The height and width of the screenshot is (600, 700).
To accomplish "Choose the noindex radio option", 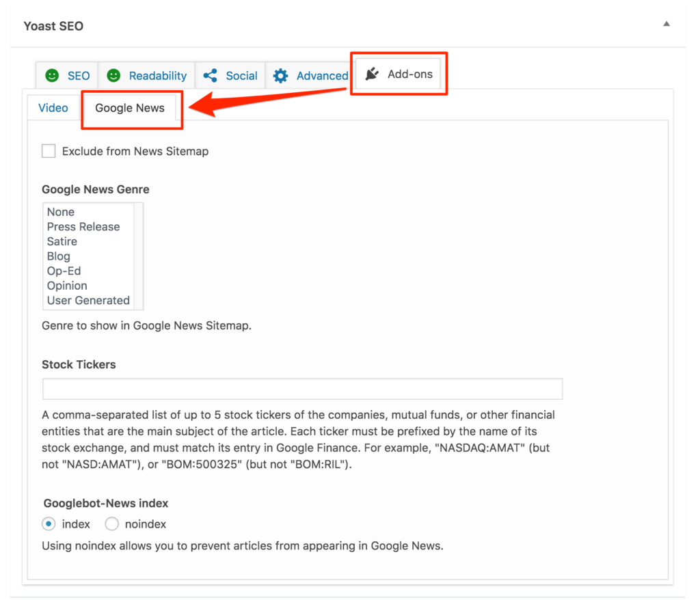I will pyautogui.click(x=111, y=523).
